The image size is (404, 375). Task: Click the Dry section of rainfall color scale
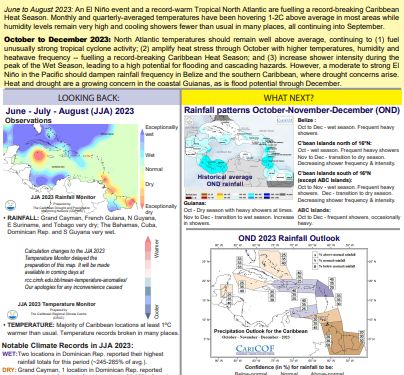142,184
